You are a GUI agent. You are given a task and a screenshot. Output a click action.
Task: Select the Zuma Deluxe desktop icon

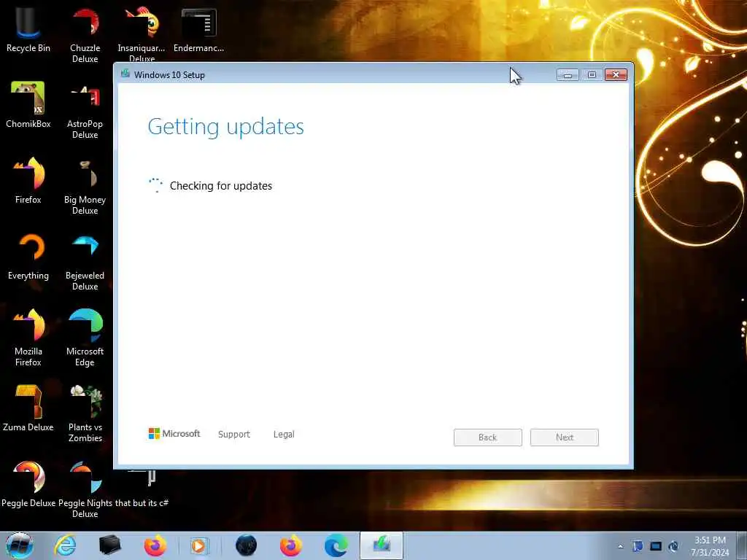pyautogui.click(x=28, y=408)
